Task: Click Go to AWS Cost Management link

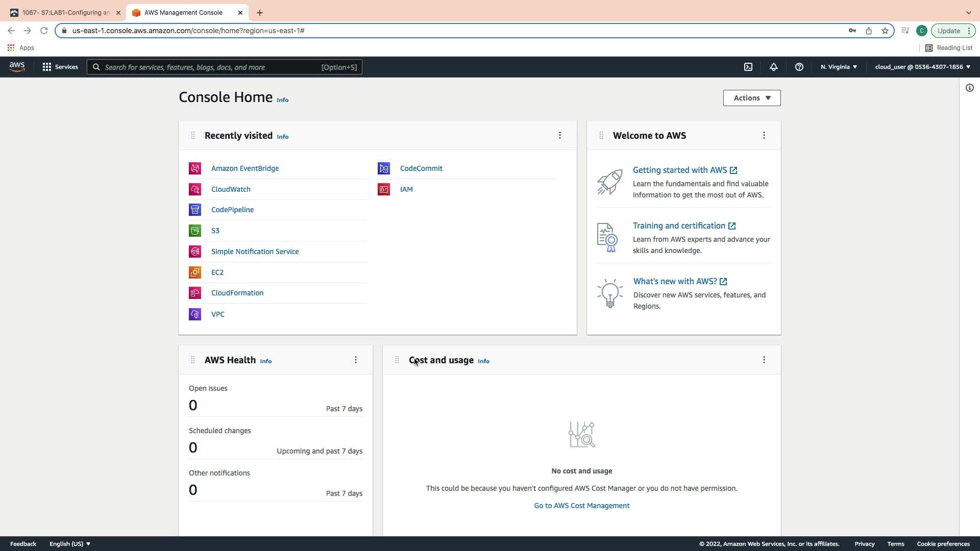Action: [582, 506]
